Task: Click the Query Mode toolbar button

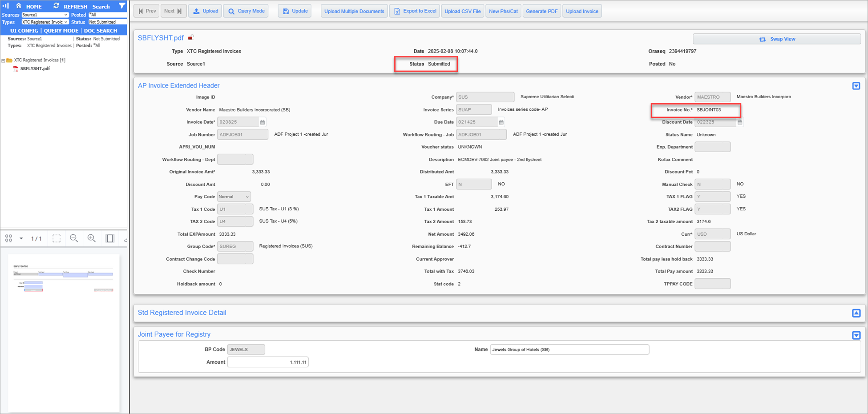Action: point(246,11)
